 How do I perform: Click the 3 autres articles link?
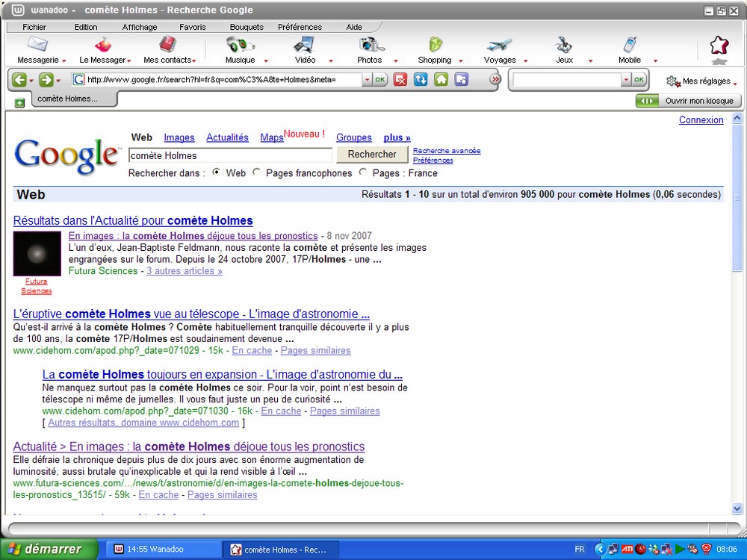pyautogui.click(x=185, y=271)
